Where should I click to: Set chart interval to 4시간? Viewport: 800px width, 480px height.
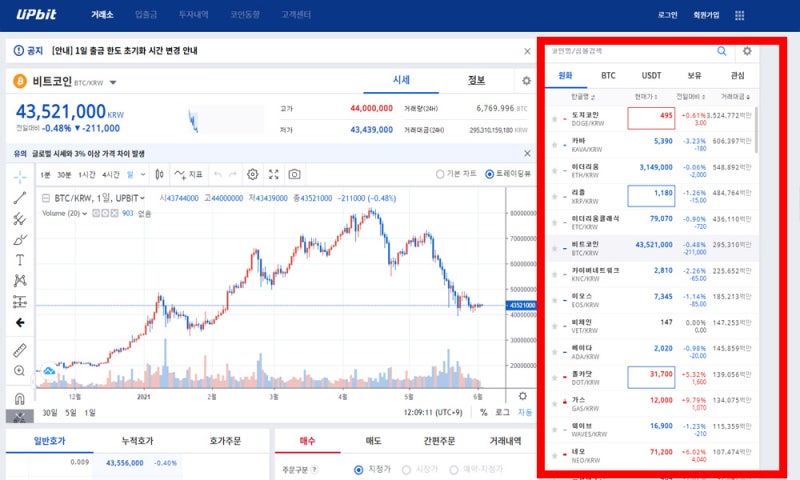click(110, 174)
